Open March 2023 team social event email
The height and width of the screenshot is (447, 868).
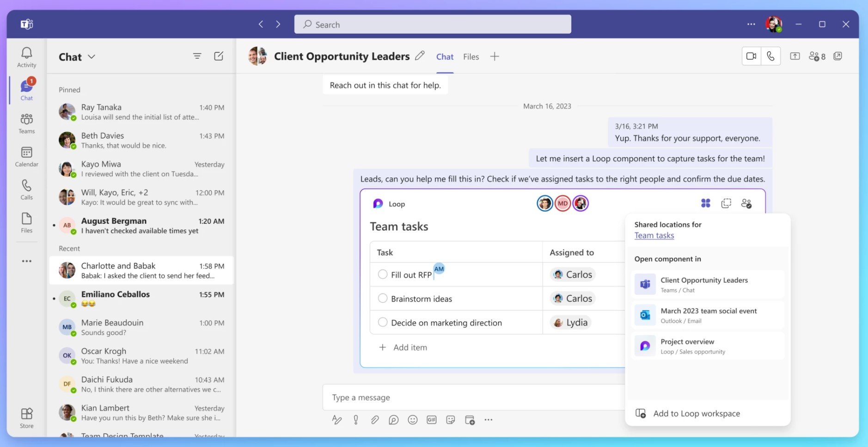pyautogui.click(x=708, y=315)
